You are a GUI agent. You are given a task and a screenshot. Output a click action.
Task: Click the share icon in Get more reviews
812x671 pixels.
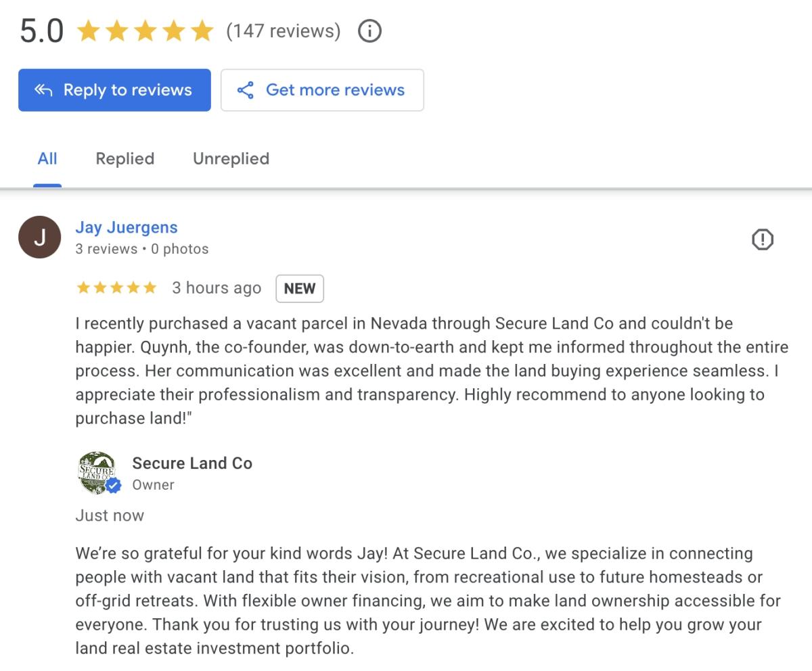[x=245, y=90]
